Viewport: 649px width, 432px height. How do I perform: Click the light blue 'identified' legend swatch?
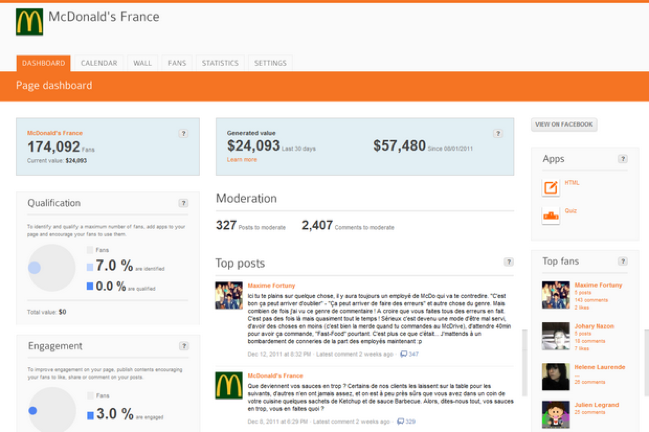90,267
